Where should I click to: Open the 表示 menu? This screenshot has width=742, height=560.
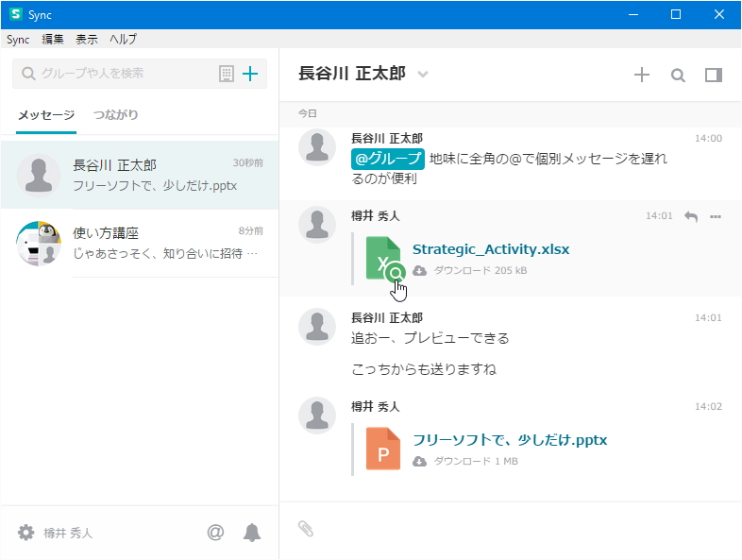click(87, 40)
